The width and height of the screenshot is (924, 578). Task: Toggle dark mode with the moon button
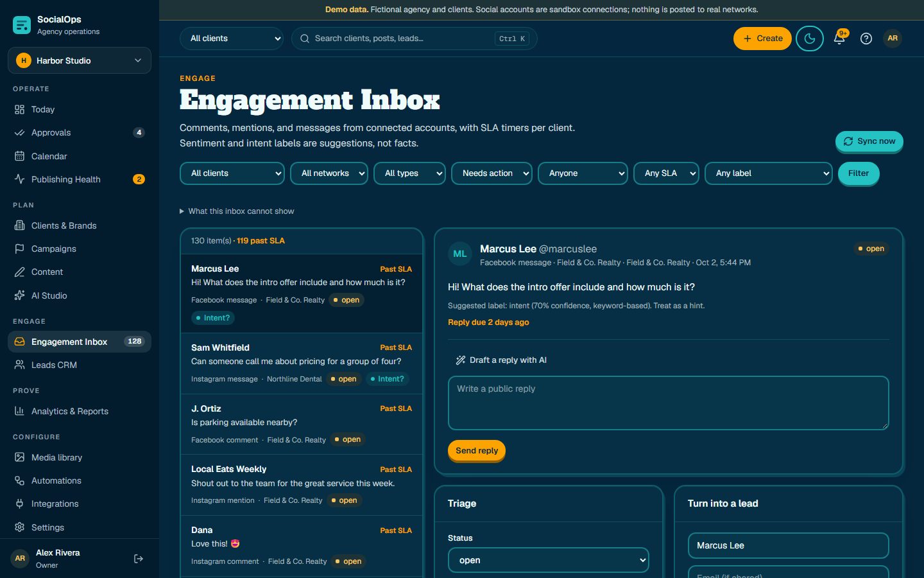(810, 39)
